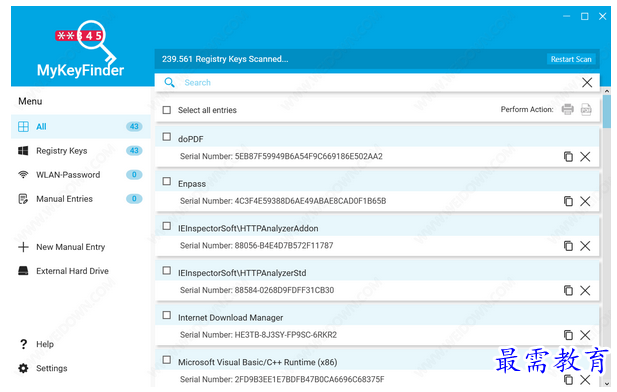The height and width of the screenshot is (392, 617).
Task: Click the 43 badge beside Registry Keys
Action: coord(134,150)
